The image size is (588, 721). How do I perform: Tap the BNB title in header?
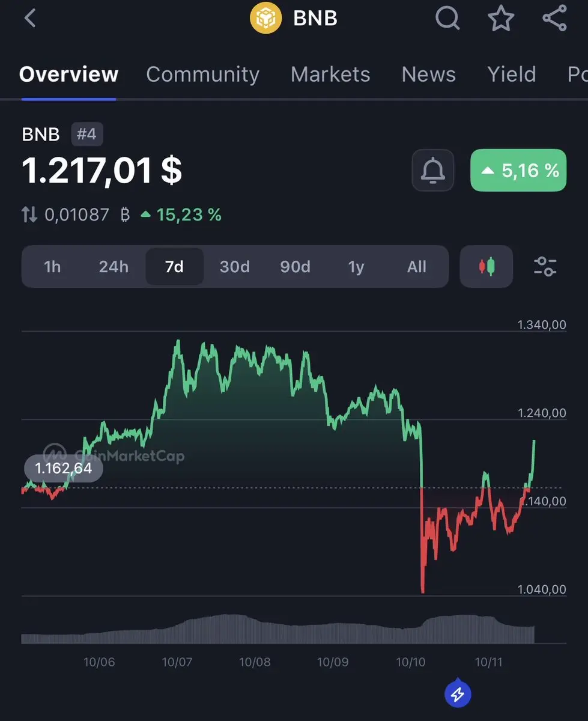coord(315,18)
